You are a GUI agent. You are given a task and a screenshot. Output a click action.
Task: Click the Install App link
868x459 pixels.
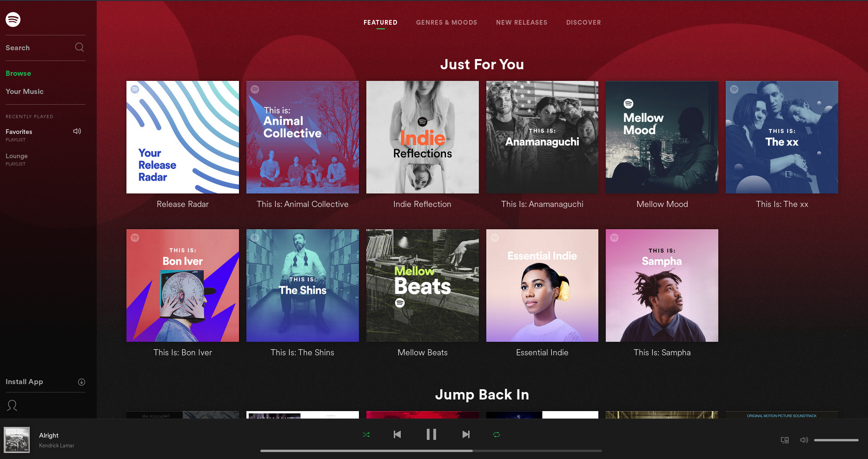[24, 382]
